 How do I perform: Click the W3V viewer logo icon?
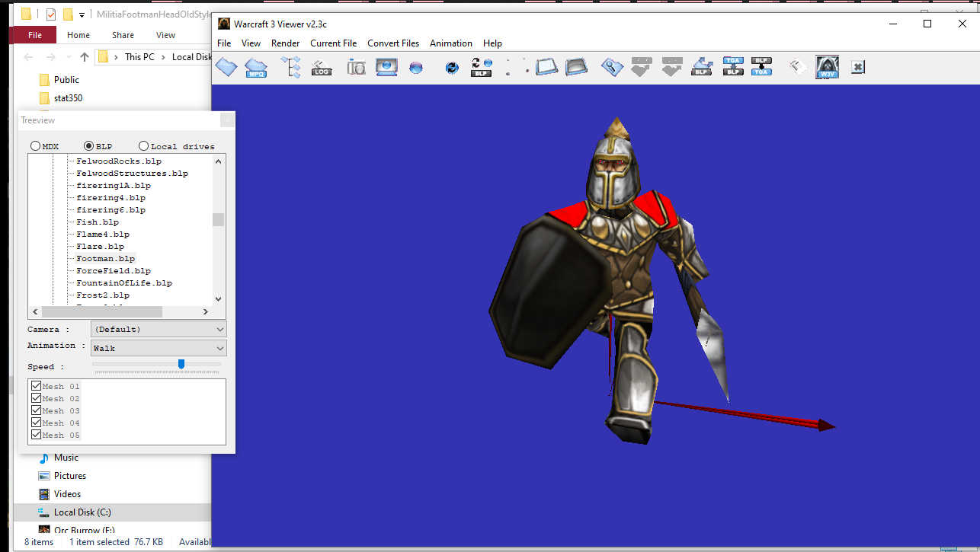827,67
